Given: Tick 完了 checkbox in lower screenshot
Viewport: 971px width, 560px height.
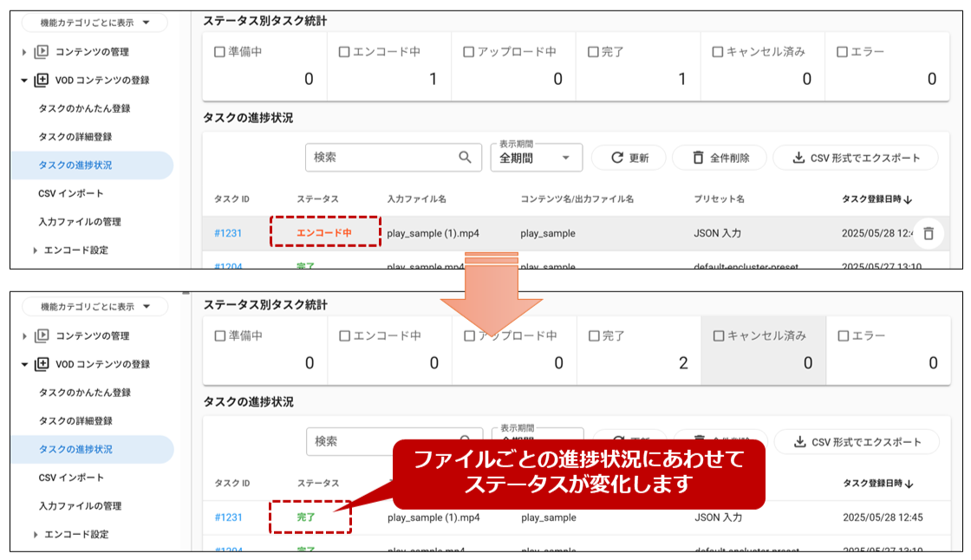Looking at the screenshot, I should tap(594, 335).
